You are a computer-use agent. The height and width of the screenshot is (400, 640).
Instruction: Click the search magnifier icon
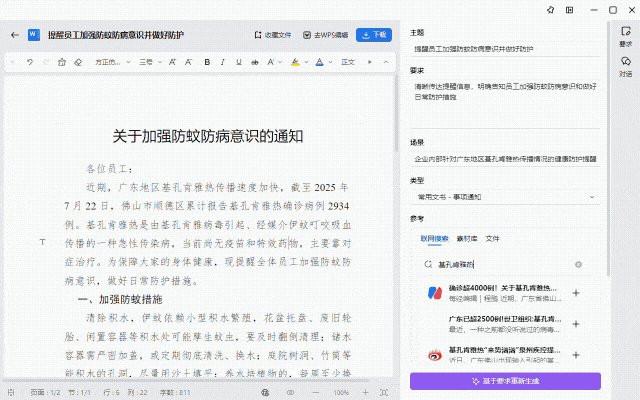(428, 264)
